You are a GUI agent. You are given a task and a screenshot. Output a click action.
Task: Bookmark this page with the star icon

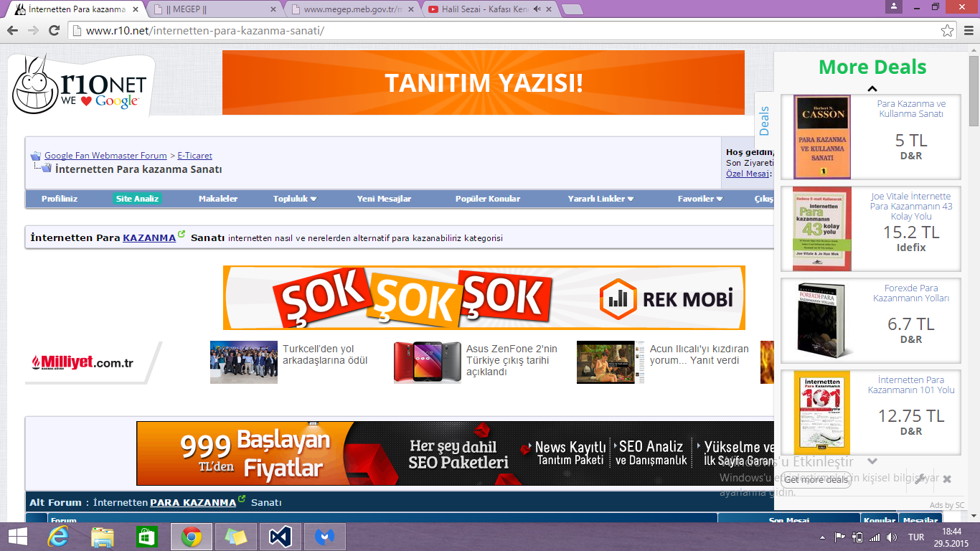(x=948, y=31)
